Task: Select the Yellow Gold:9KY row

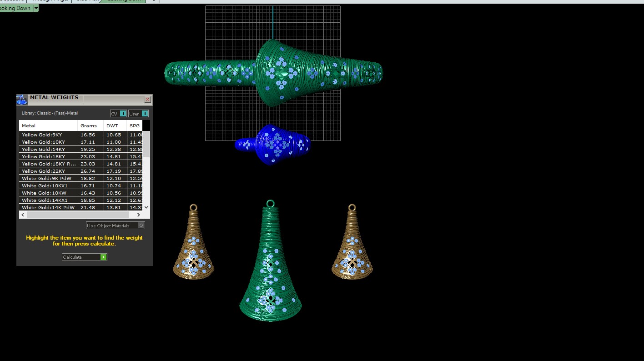Action: 81,135
